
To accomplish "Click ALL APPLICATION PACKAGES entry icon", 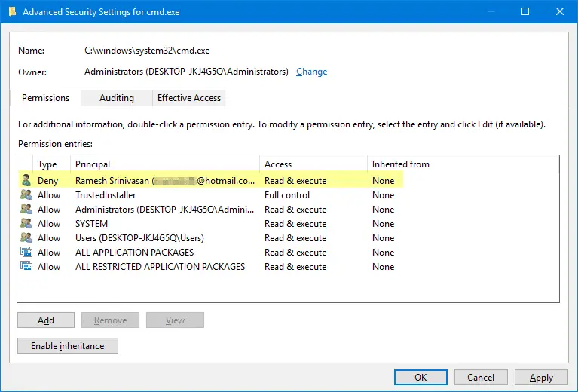I will tap(26, 253).
